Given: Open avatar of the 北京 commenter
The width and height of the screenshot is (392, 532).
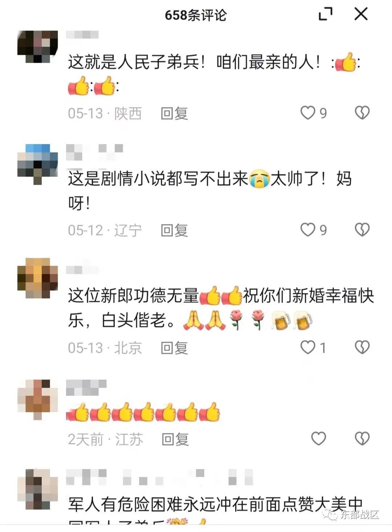Looking at the screenshot, I should (x=37, y=278).
